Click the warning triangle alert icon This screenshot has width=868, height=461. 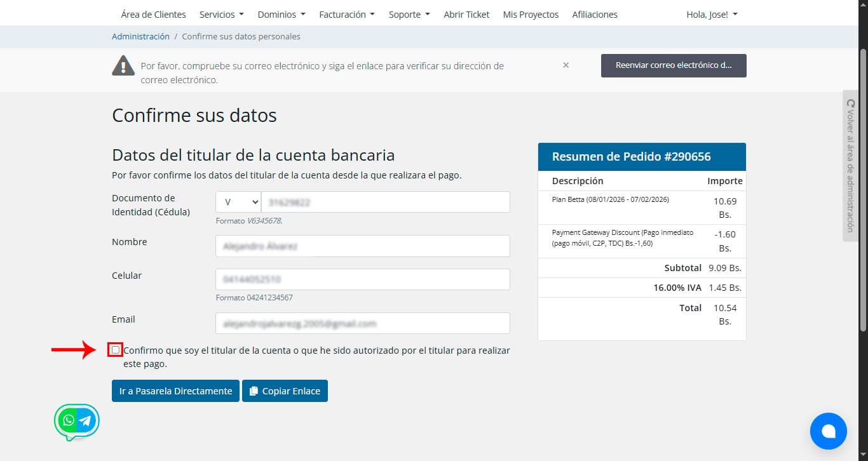coord(123,65)
